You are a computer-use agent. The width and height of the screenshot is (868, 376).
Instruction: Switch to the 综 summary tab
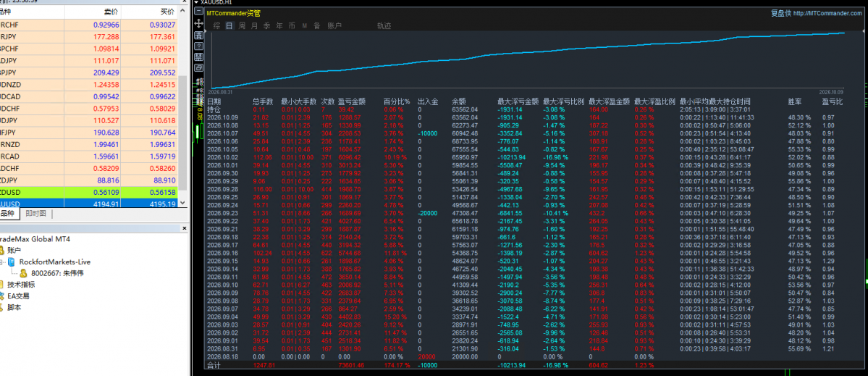click(217, 26)
